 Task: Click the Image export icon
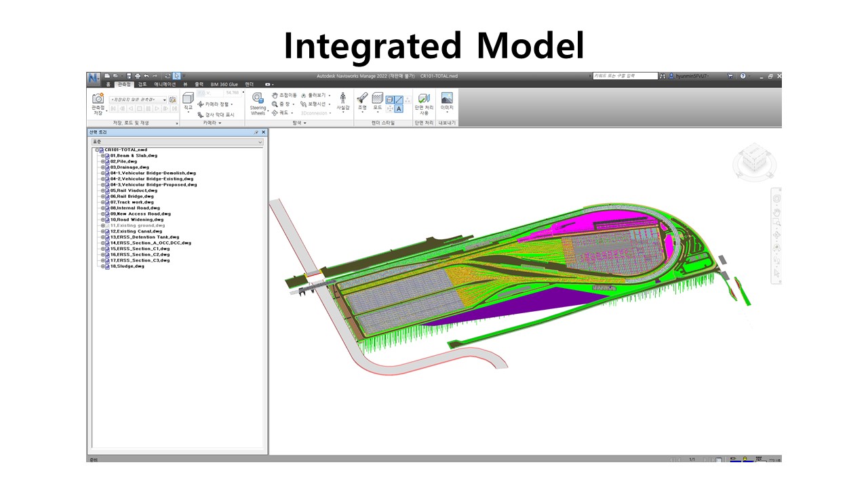click(x=447, y=98)
